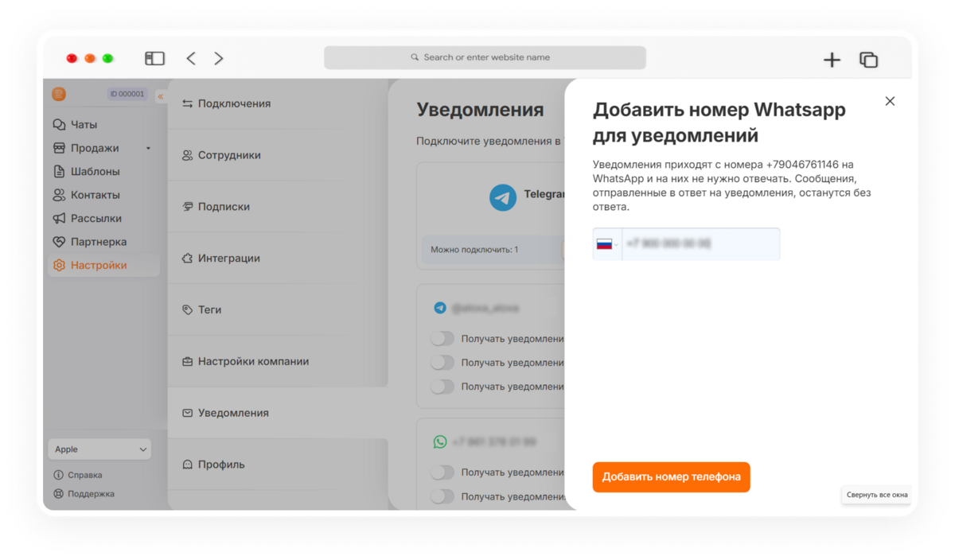Toggle first notification switch under Telegram account
The image size is (955, 560).
tap(442, 339)
